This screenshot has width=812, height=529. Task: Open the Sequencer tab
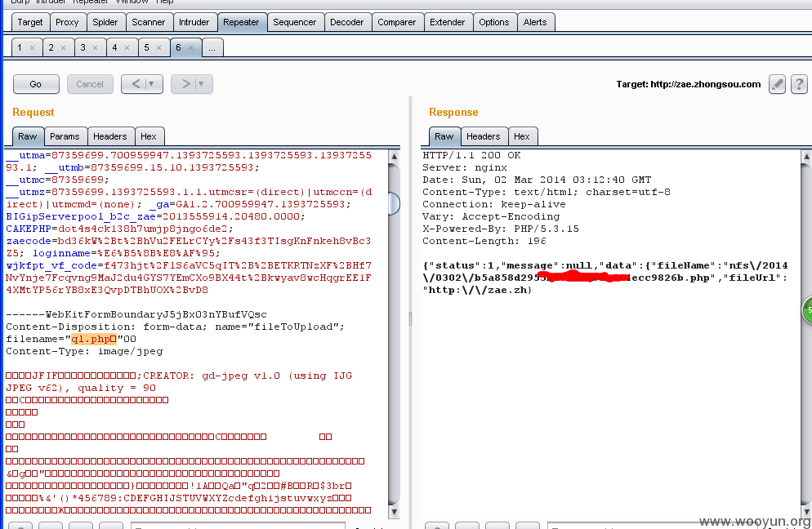(295, 22)
